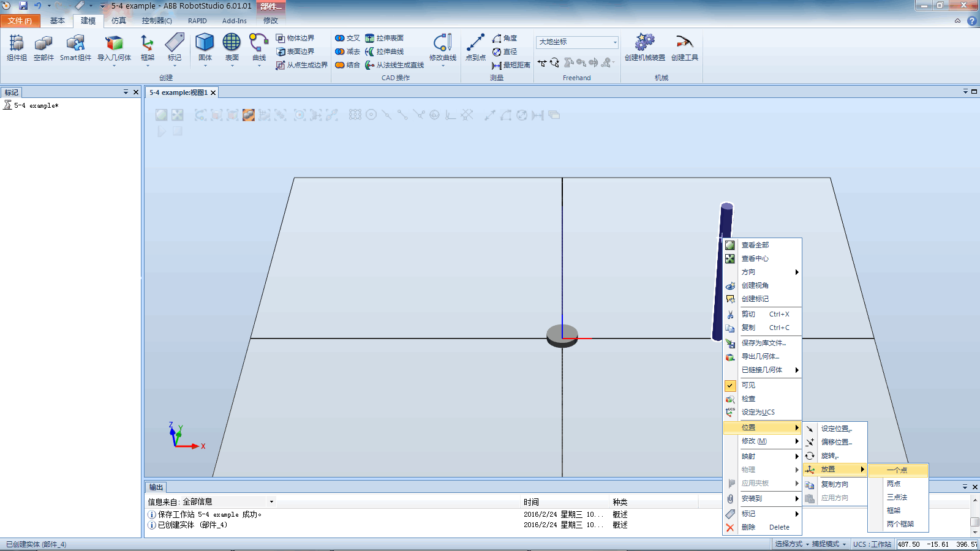Expand 方向 submenu in context menu
Image resolution: width=980 pixels, height=551 pixels.
pyautogui.click(x=763, y=272)
